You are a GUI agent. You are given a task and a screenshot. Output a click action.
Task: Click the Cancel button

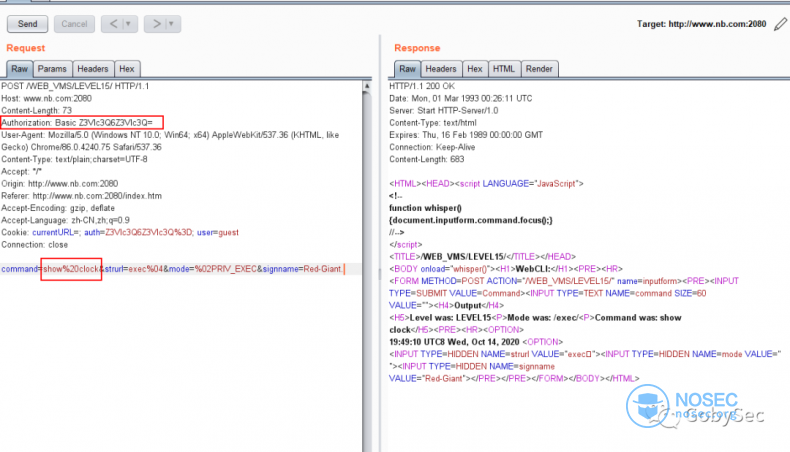tap(74, 24)
